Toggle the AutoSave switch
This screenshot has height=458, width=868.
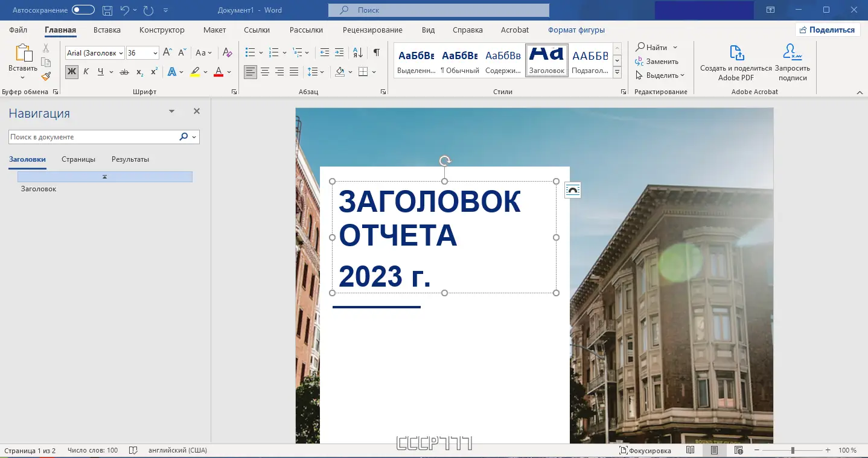coord(83,10)
